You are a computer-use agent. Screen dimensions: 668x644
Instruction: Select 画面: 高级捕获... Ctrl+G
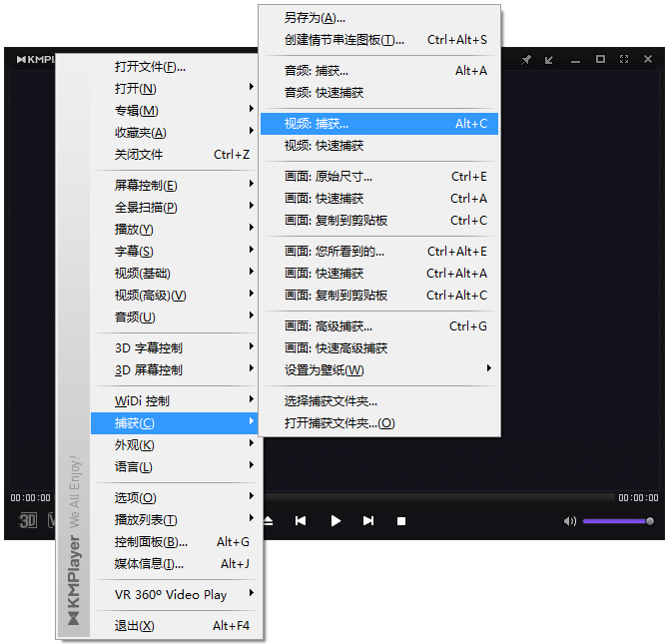(379, 326)
